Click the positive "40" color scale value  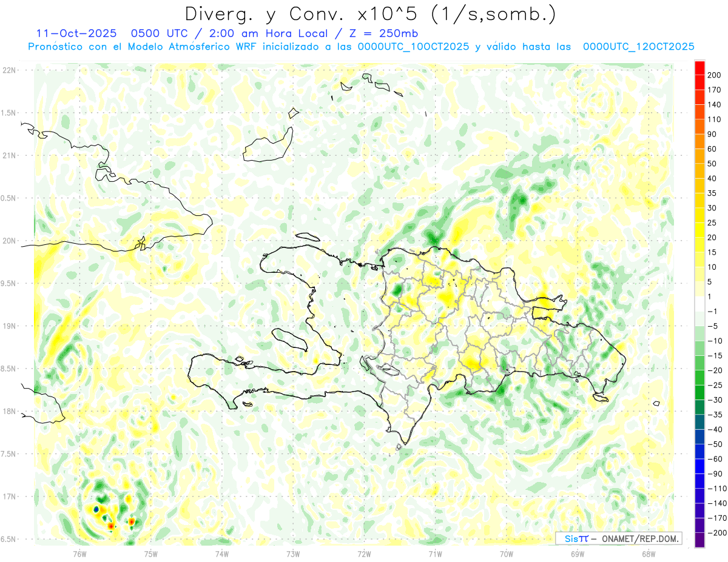713,178
